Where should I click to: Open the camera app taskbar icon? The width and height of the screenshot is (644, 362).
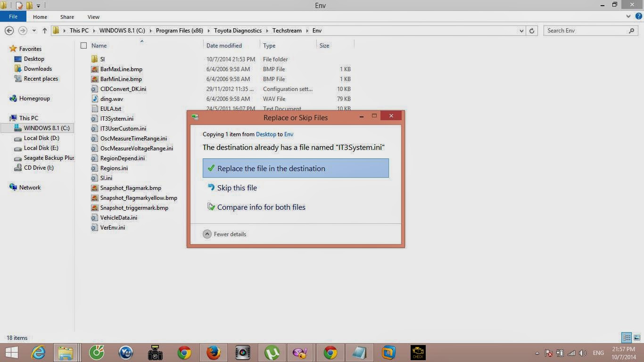155,353
